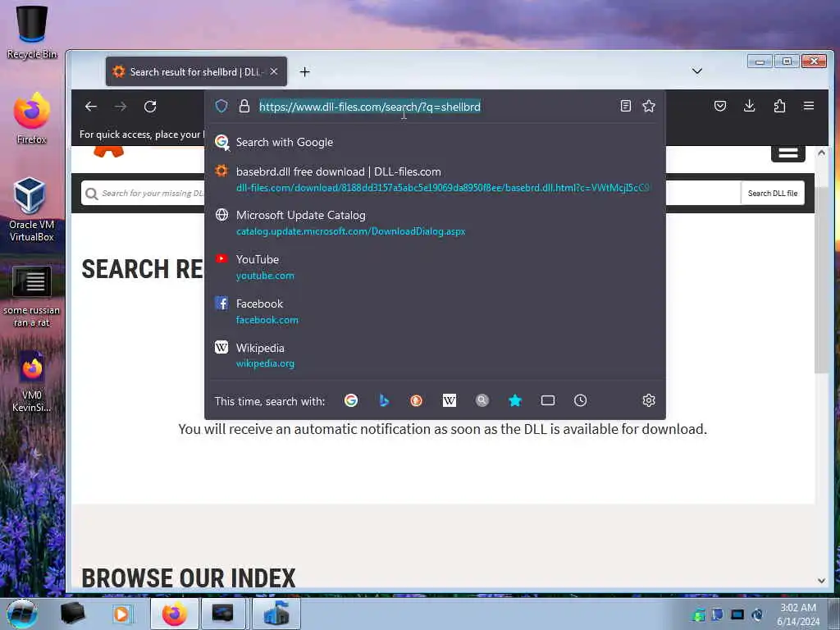Search this time with DuckDuckGo icon
Viewport: 840px width, 630px height.
pyautogui.click(x=416, y=400)
